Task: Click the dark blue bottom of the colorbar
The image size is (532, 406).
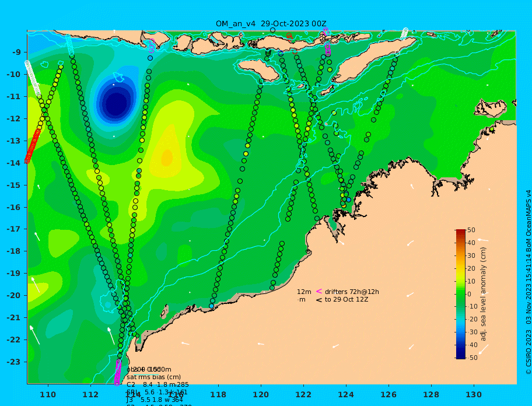Action: click(460, 356)
